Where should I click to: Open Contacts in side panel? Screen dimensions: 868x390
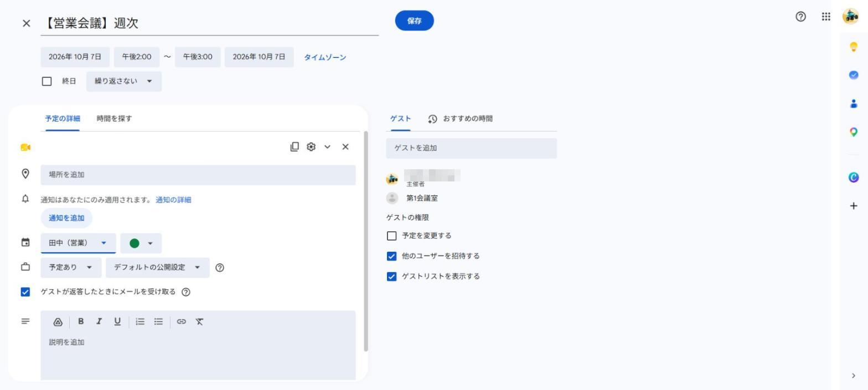tap(854, 103)
